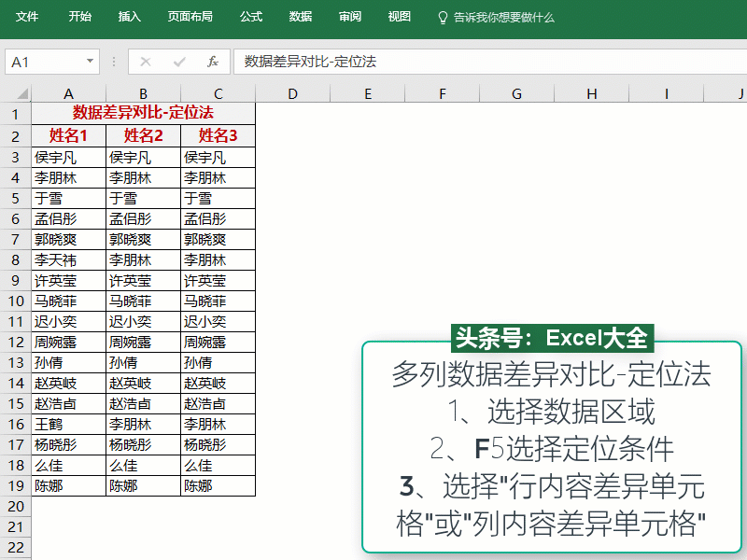
Task: Switch to the 开始 ribbon tab
Action: pos(79,16)
